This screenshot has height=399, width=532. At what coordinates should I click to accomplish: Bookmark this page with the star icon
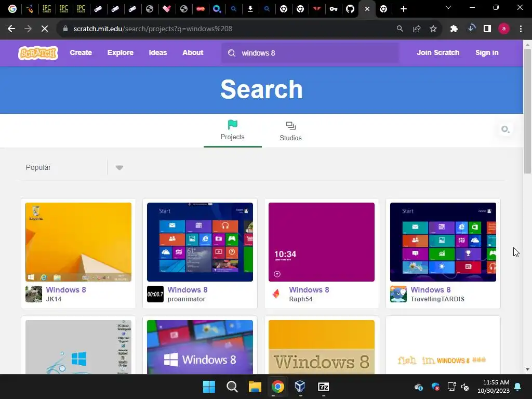[433, 29]
